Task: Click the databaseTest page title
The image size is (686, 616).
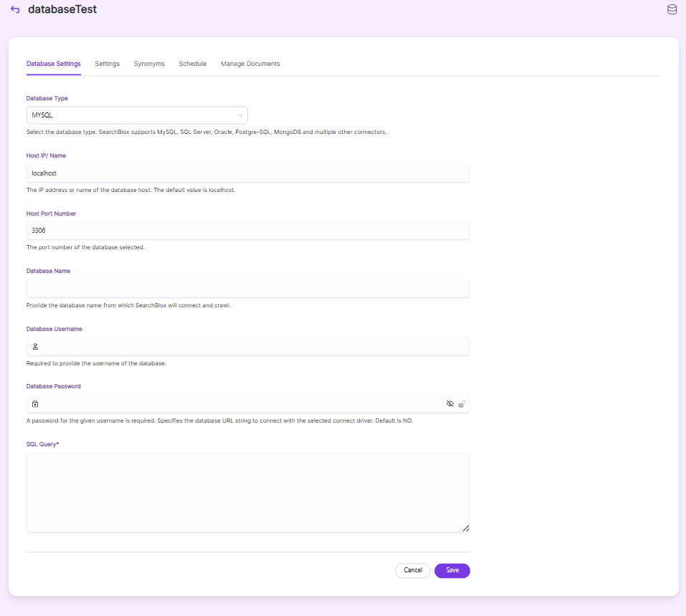Action: (62, 9)
